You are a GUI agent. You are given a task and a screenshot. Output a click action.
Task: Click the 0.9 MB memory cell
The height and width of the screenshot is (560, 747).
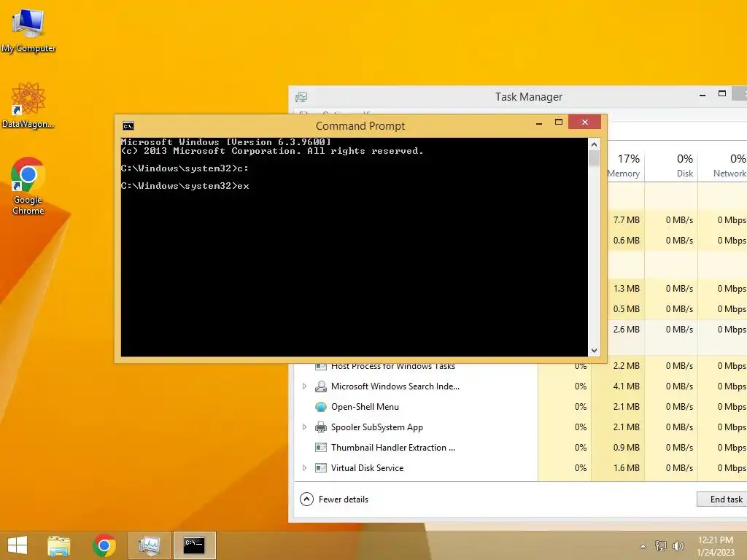(618, 448)
